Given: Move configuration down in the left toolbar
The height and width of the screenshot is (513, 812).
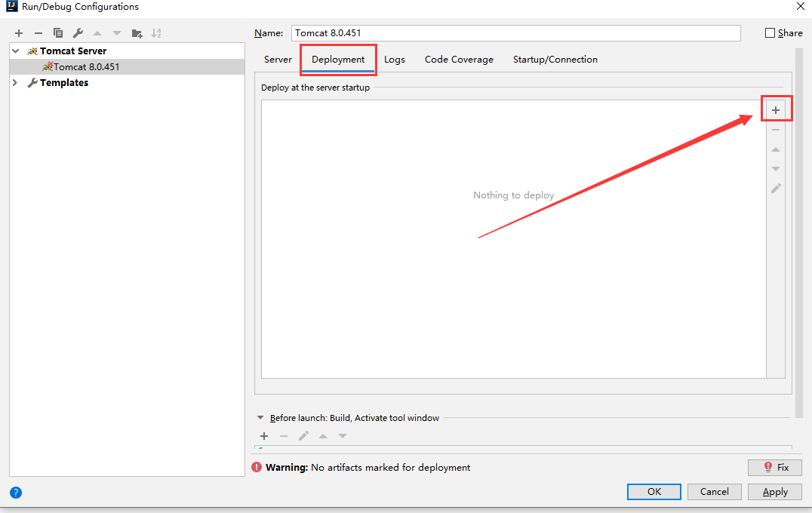Looking at the screenshot, I should pos(117,33).
